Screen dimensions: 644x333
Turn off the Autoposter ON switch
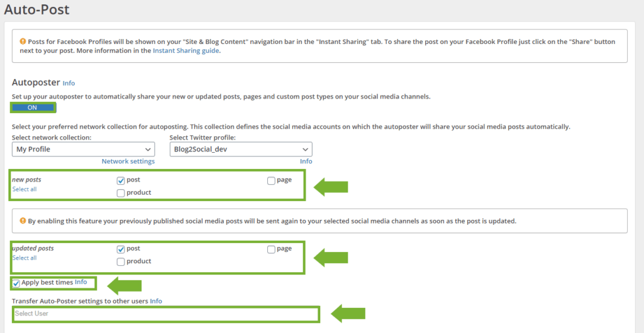coord(33,107)
